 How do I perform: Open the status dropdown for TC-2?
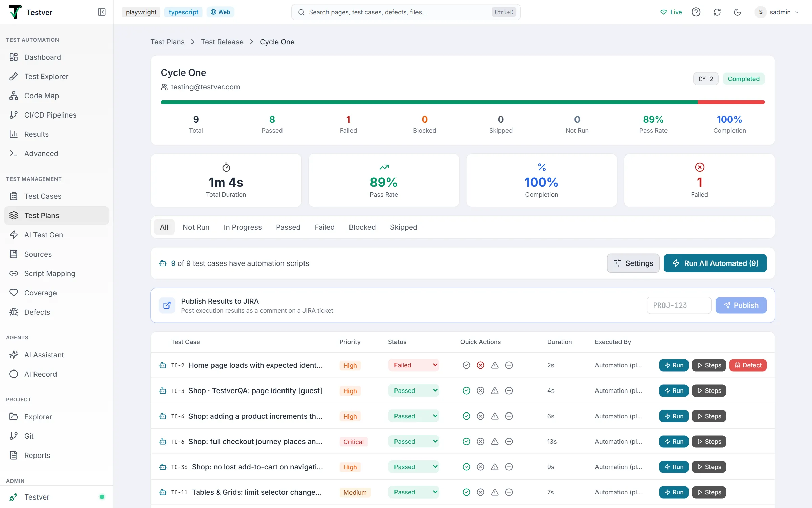click(414, 365)
